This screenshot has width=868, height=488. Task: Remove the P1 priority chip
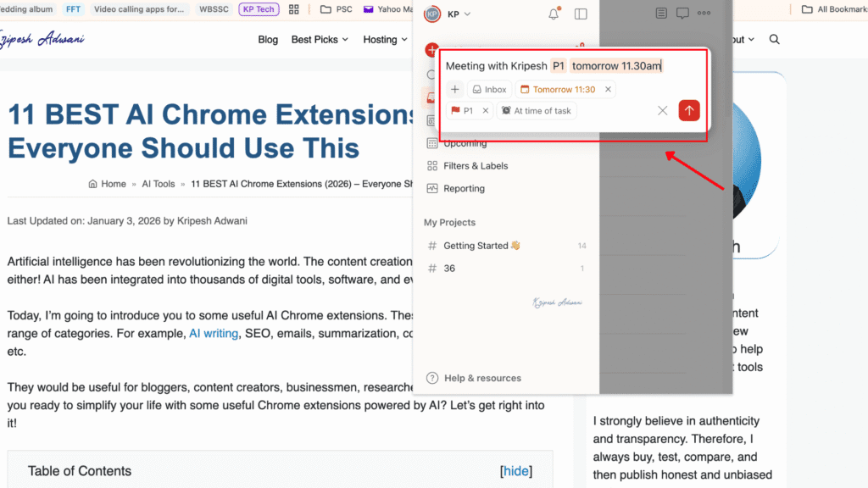pyautogui.click(x=486, y=111)
